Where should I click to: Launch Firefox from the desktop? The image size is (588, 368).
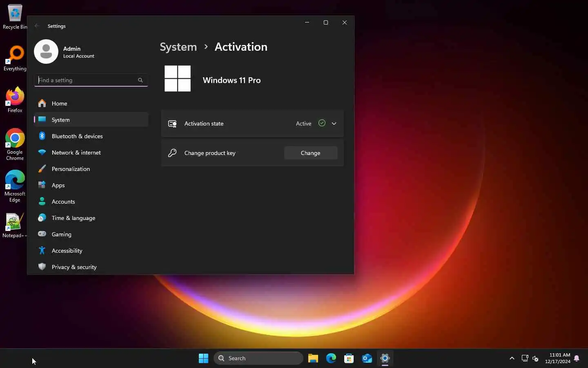(15, 100)
